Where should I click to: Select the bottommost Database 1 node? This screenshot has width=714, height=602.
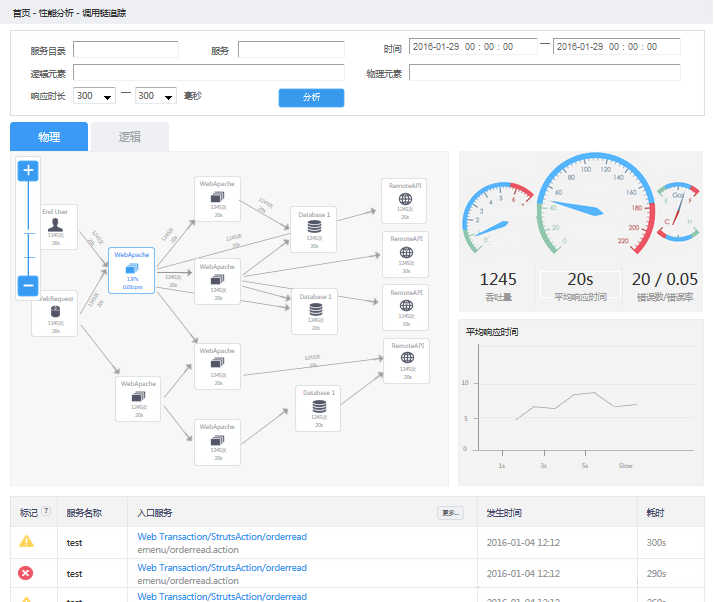pos(318,408)
